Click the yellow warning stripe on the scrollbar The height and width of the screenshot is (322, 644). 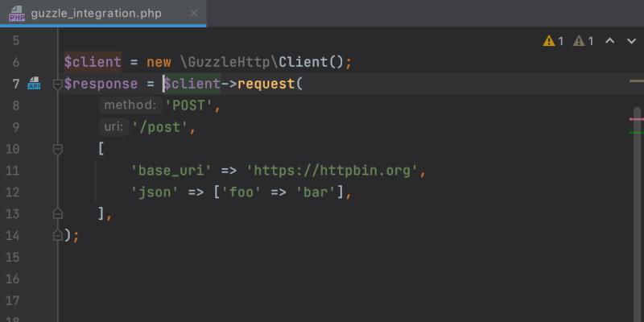coord(636,81)
